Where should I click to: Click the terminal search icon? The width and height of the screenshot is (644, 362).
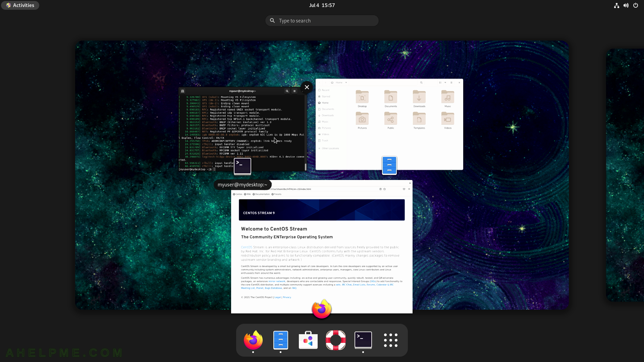287,91
